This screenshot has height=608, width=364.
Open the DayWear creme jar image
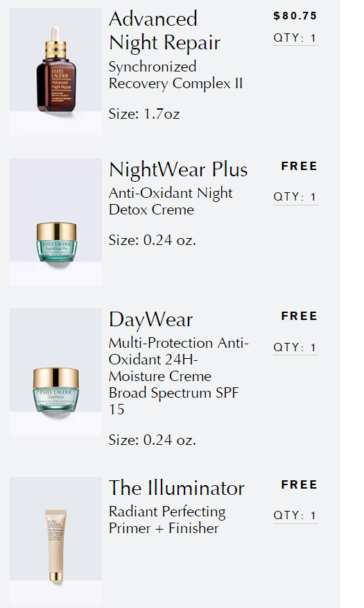coord(55,372)
